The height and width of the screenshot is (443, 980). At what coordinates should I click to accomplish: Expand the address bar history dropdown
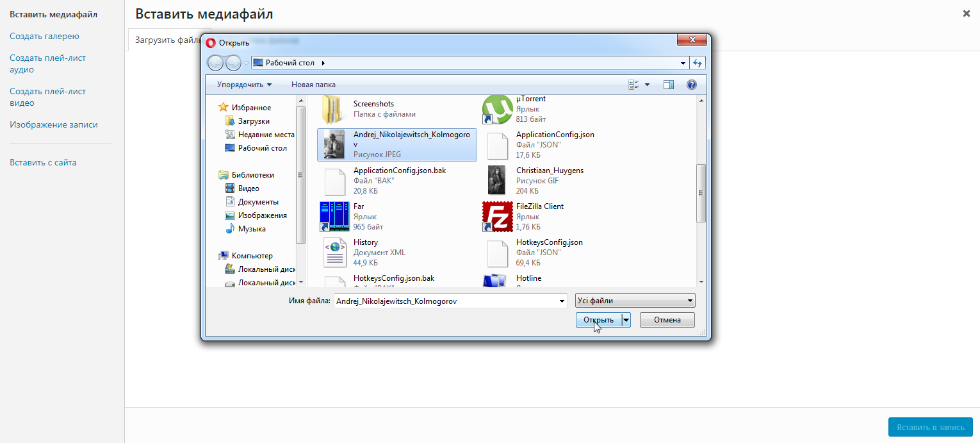coord(683,63)
